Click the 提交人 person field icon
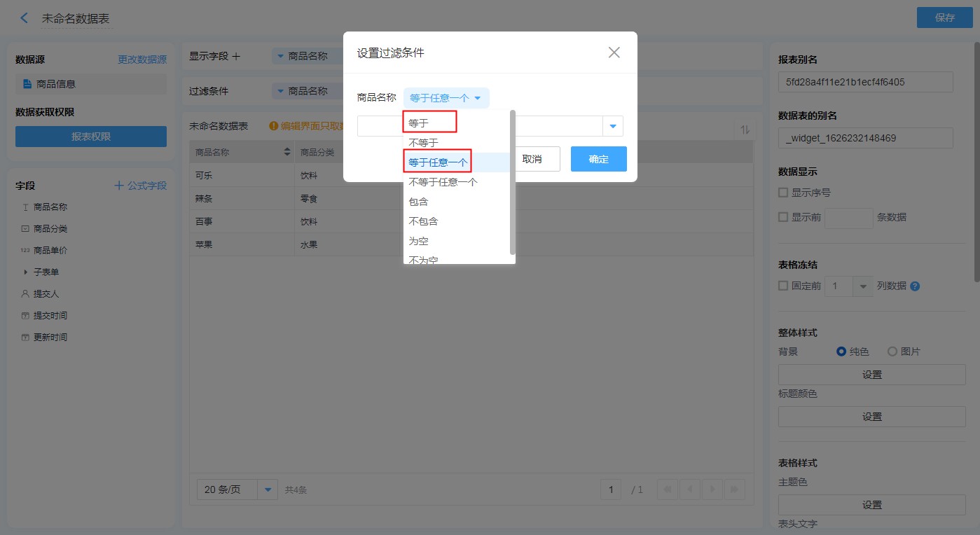The height and width of the screenshot is (535, 980). click(25, 294)
